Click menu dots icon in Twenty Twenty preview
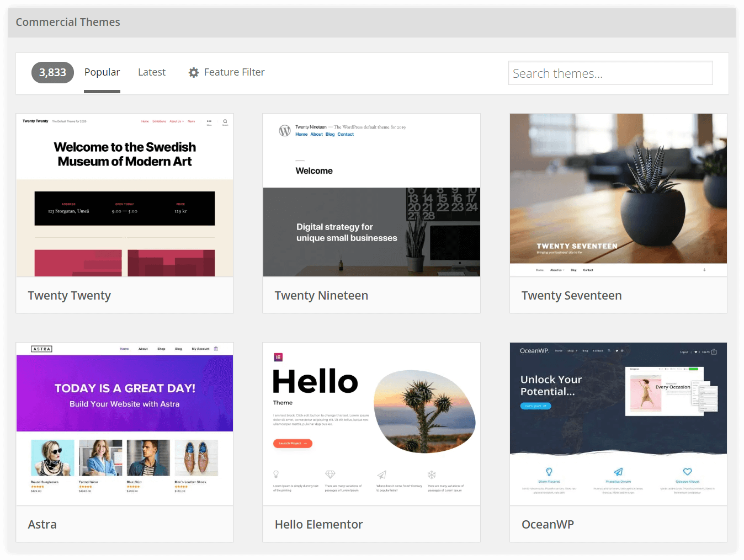 pyautogui.click(x=209, y=121)
